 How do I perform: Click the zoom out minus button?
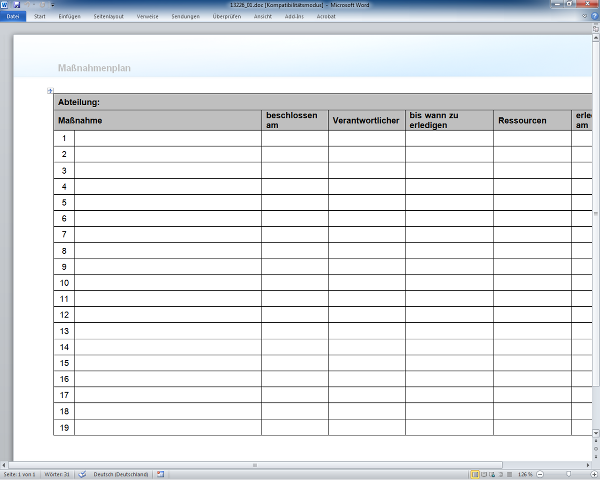click(x=541, y=473)
